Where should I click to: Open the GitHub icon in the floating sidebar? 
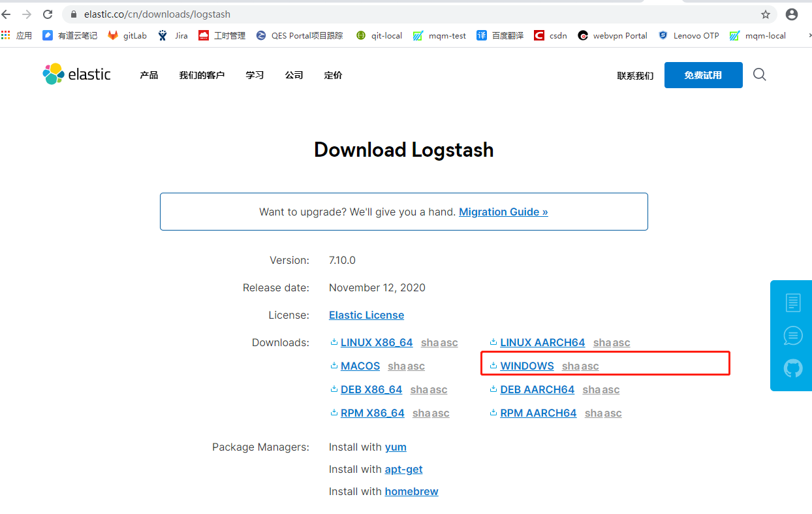pos(792,368)
